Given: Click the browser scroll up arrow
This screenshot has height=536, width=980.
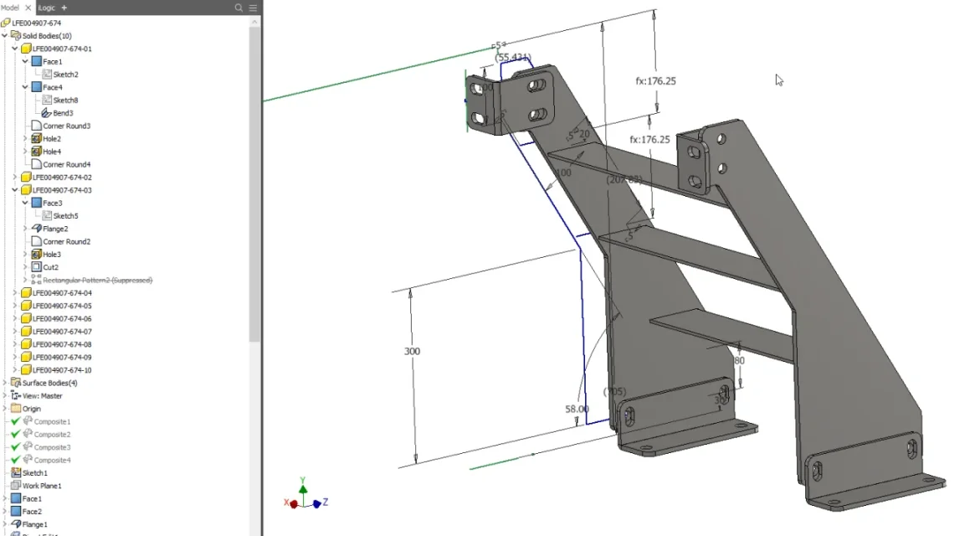Looking at the screenshot, I should 254,22.
